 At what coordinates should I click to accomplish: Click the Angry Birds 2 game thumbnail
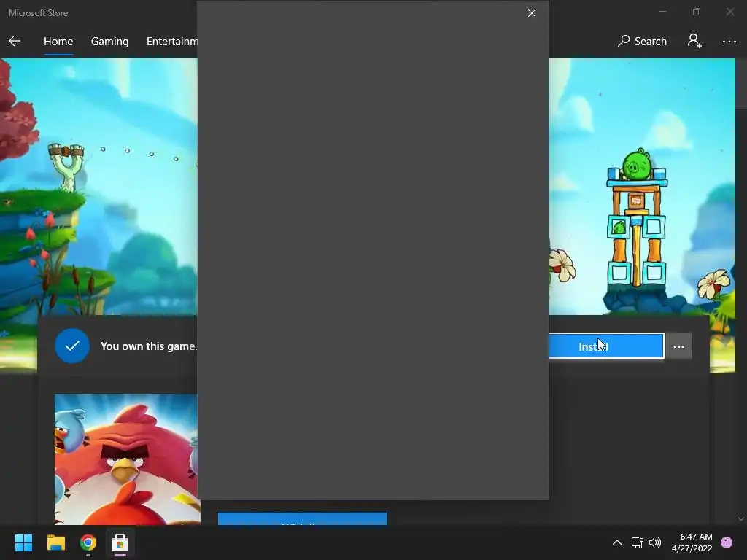coord(126,459)
